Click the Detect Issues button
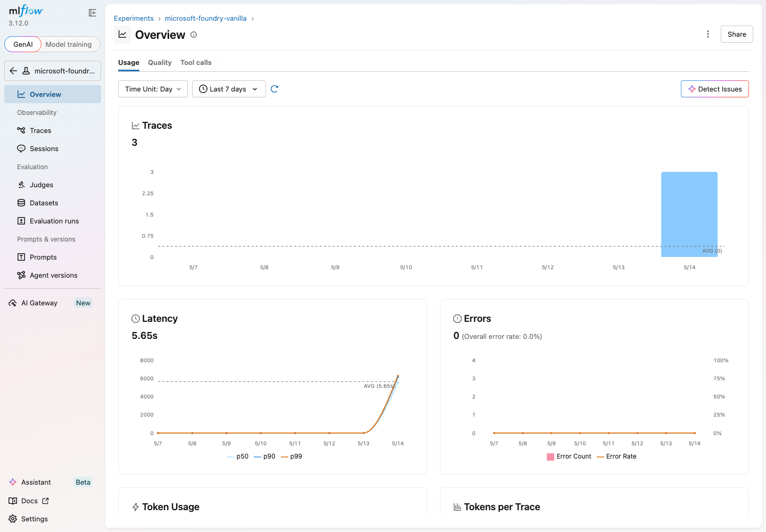The width and height of the screenshot is (766, 532). 715,89
